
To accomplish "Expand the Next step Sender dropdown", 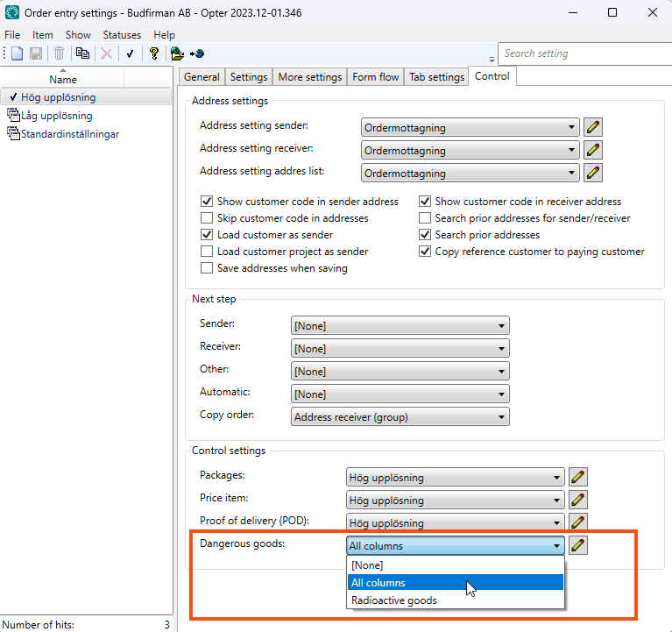I will pyautogui.click(x=400, y=326).
